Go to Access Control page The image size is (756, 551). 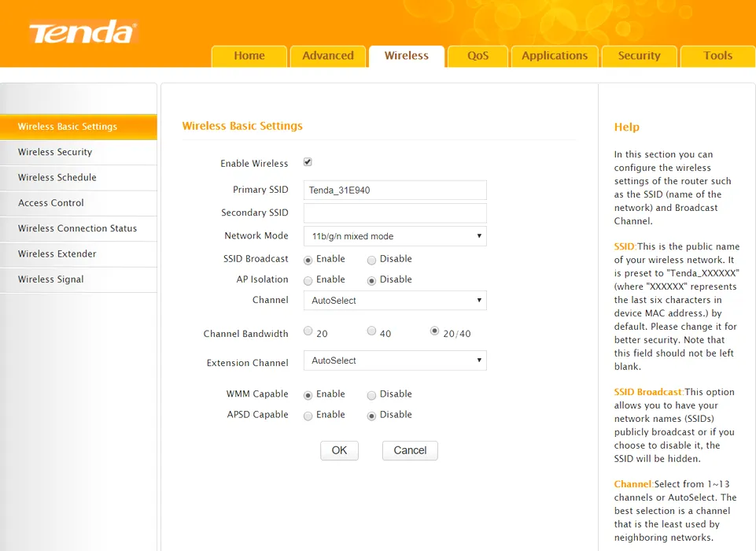[x=79, y=203]
